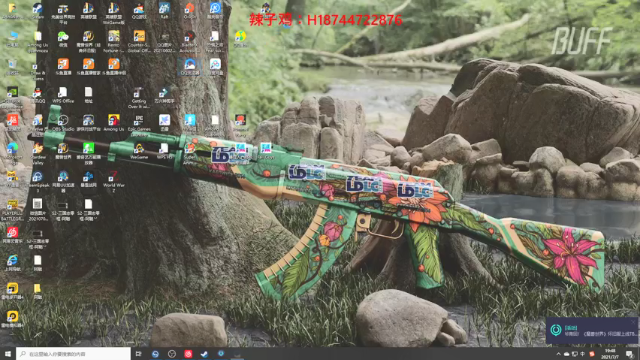Open the 魔兽世界 (WoW) shortcut under Stardew row
The width and height of the screenshot is (640, 360).
tap(63, 151)
